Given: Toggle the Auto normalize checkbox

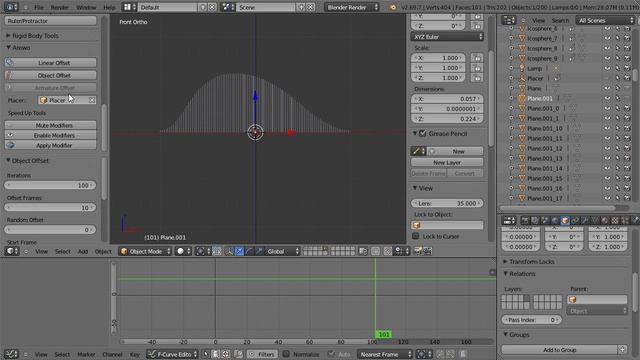Looking at the screenshot, I should pyautogui.click(x=331, y=354).
